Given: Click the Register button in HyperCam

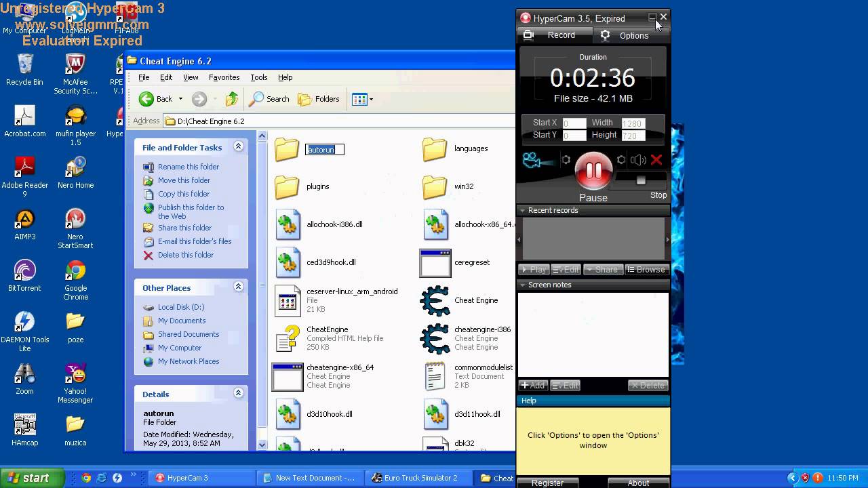Looking at the screenshot, I should point(547,483).
